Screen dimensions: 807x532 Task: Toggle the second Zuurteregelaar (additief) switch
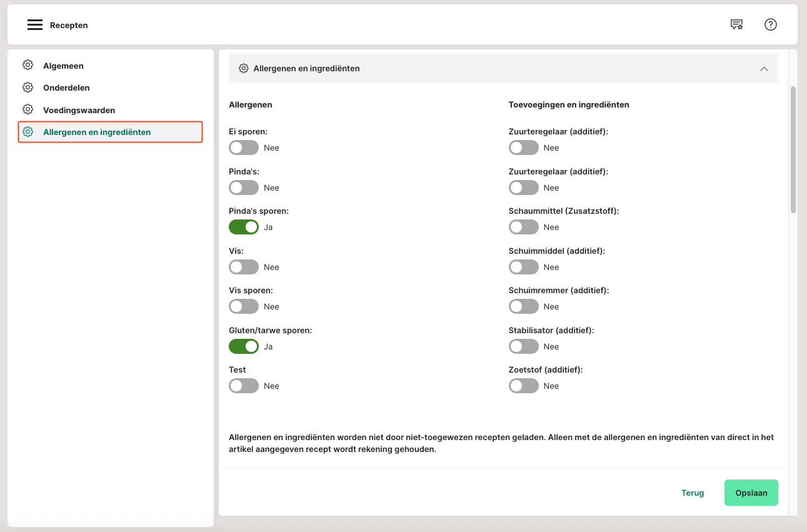click(x=524, y=188)
